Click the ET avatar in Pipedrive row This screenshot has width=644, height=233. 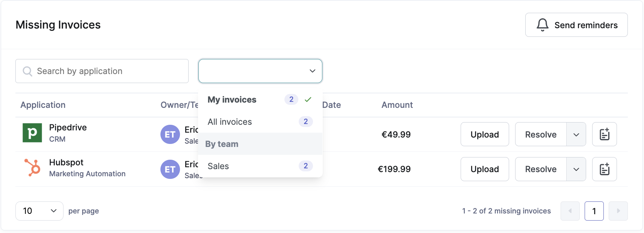click(x=170, y=135)
